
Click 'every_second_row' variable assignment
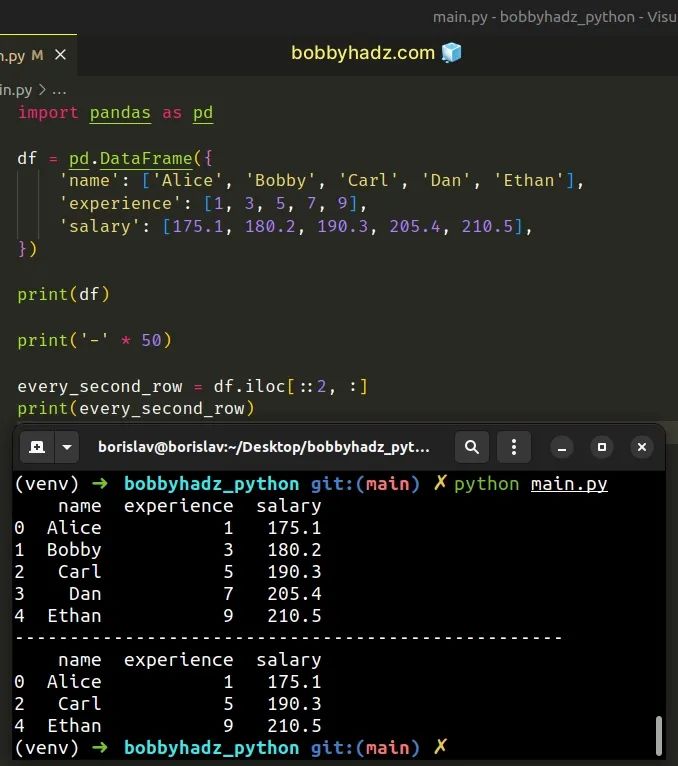tap(100, 386)
